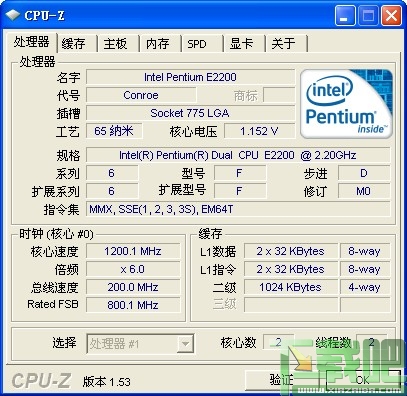Click the L1指令 size 2 x 32 KBytes
407x396 pixels.
tap(291, 269)
